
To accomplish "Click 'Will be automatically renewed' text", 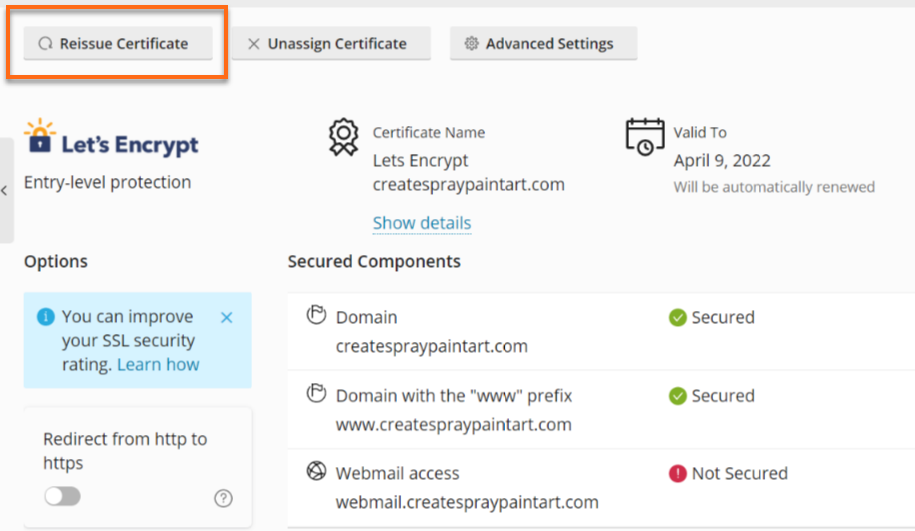I will pos(774,187).
